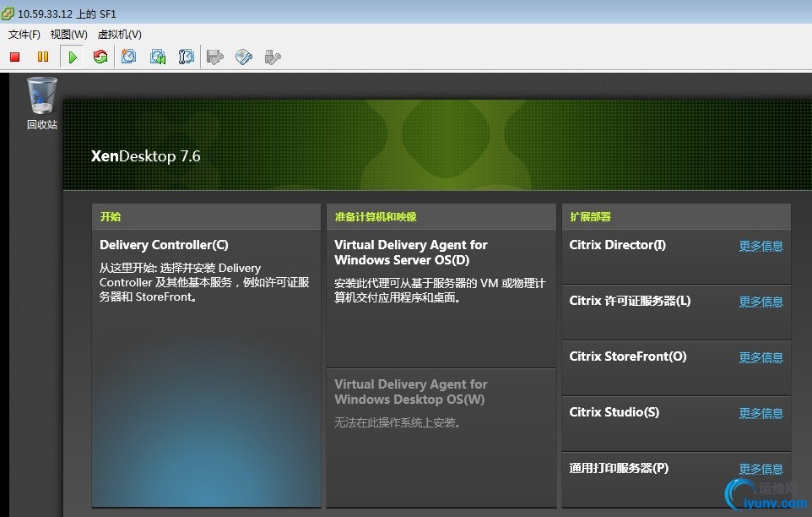Click the Connect floppy device icon
Screen dimensions: 812x517
[215, 57]
